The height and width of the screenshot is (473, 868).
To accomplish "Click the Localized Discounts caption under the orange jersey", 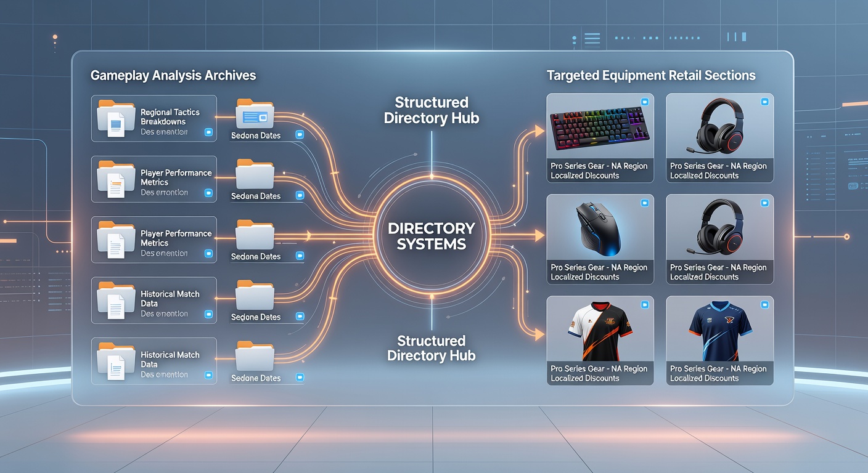I will click(584, 378).
